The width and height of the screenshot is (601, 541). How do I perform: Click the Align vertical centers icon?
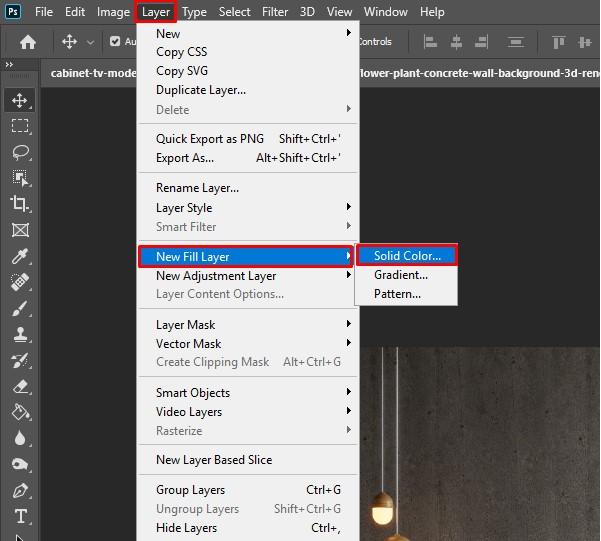click(585, 42)
